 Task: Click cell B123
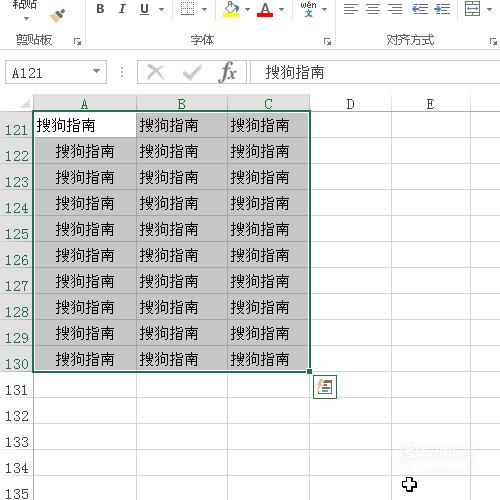[182, 177]
